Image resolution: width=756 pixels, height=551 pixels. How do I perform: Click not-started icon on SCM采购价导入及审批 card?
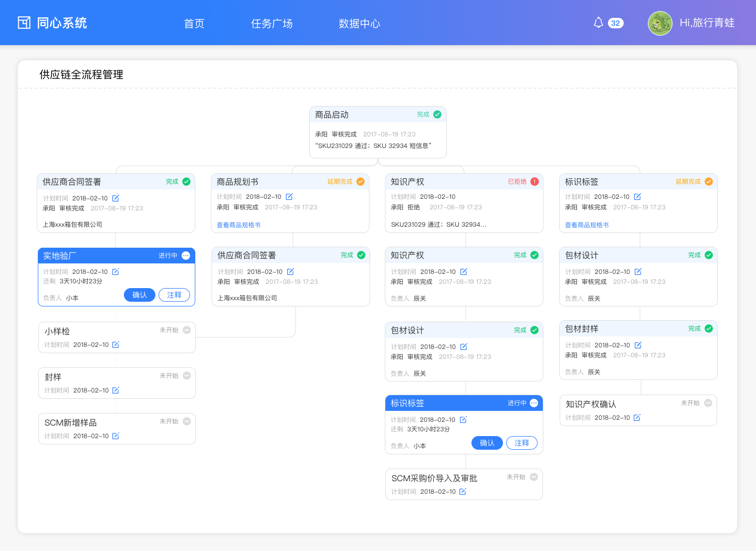(533, 477)
